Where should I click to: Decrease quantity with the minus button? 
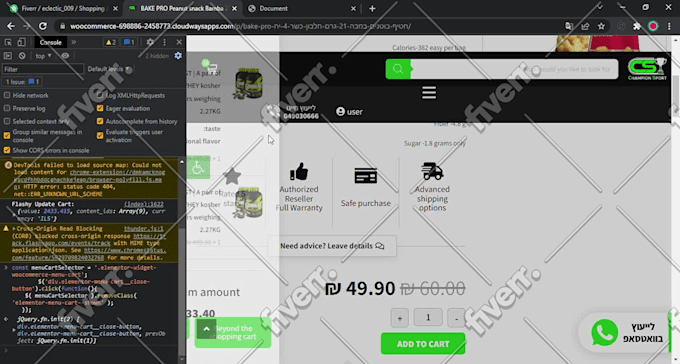pyautogui.click(x=456, y=318)
